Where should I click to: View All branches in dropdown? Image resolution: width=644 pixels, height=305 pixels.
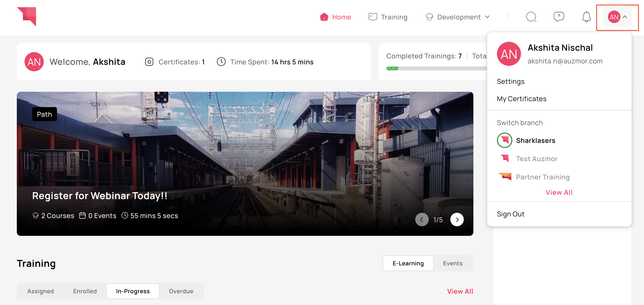click(559, 192)
